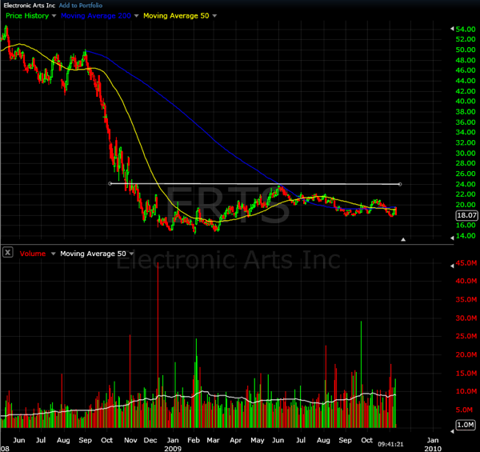Click the left endpoint of the white trendline
Screen dimensions: 480x452
[110, 183]
